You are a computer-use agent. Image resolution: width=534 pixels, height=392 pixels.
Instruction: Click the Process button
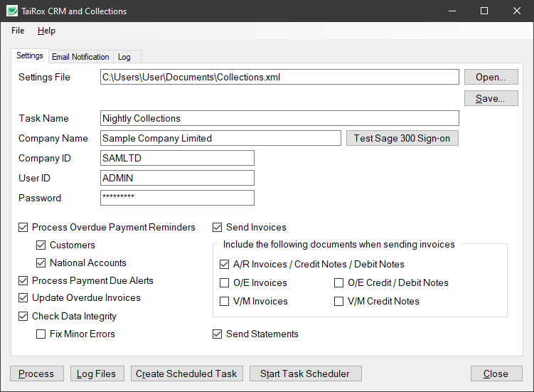[x=36, y=374]
